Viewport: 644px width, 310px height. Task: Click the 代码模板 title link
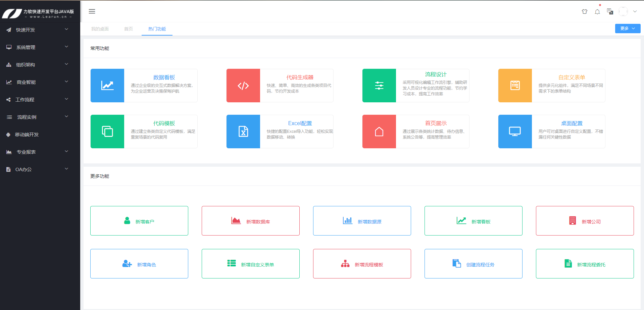[164, 123]
